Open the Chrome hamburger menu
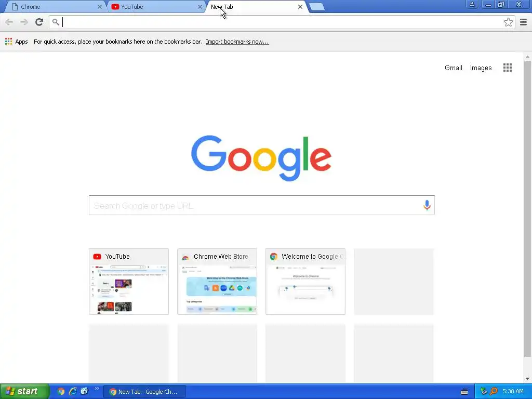Viewport: 532px width, 399px height. pyautogui.click(x=524, y=22)
